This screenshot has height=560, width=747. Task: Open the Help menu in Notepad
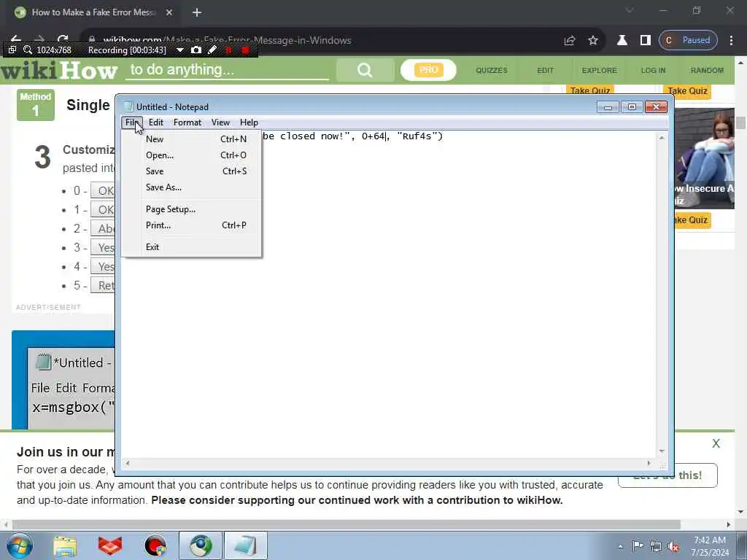click(x=249, y=122)
